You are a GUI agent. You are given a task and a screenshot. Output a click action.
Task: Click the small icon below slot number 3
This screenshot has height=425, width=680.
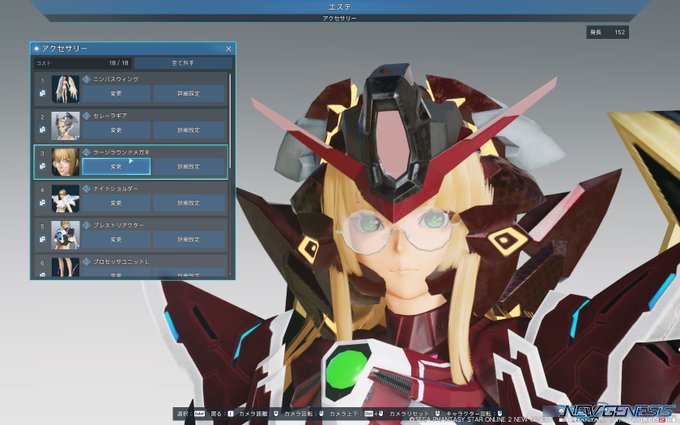(x=42, y=166)
